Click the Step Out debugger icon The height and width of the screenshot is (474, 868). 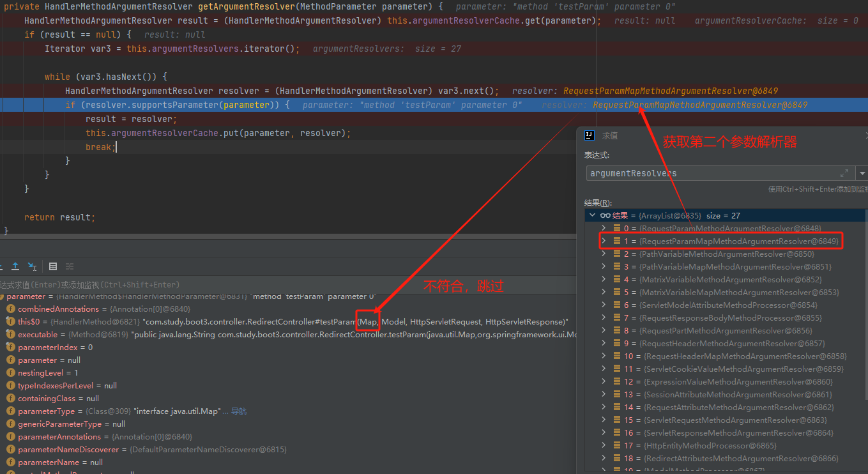(15, 266)
